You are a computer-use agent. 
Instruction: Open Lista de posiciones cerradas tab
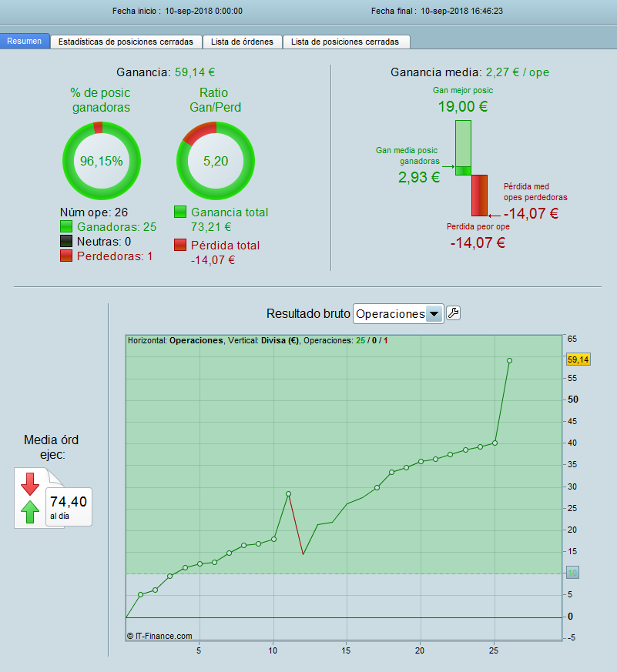pos(345,42)
